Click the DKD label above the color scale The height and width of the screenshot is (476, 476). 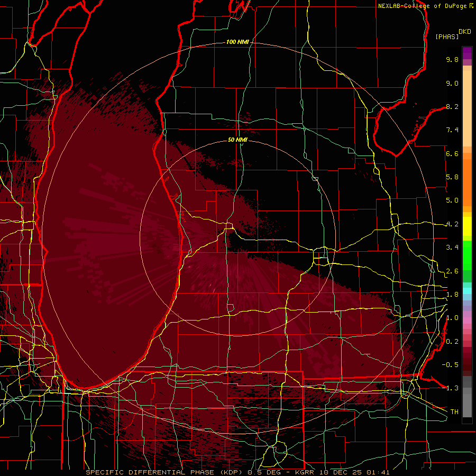(x=465, y=32)
